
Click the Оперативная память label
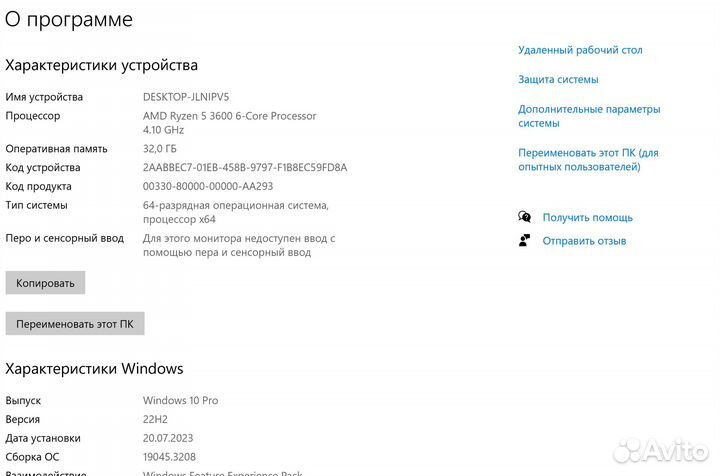pos(56,149)
